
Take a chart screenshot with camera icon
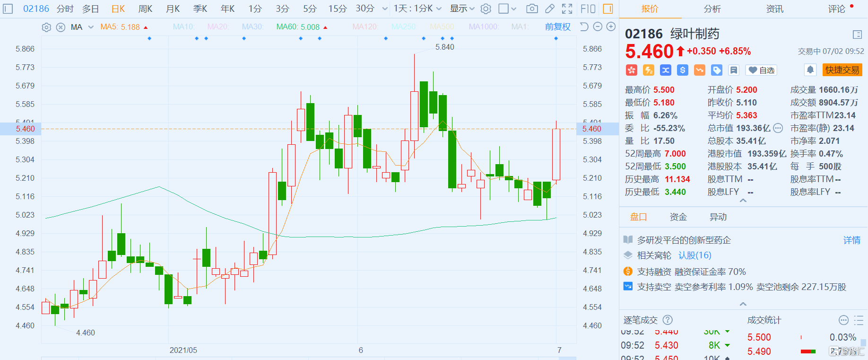click(532, 9)
